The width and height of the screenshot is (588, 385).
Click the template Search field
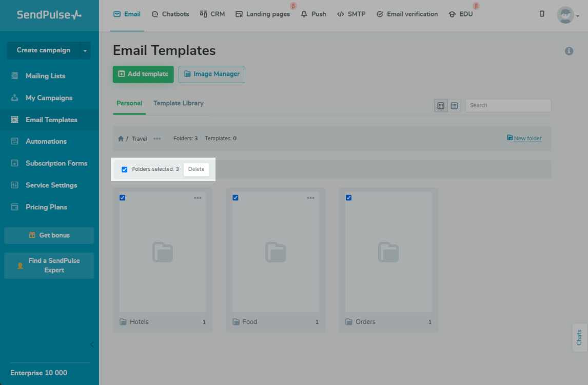[x=508, y=105]
